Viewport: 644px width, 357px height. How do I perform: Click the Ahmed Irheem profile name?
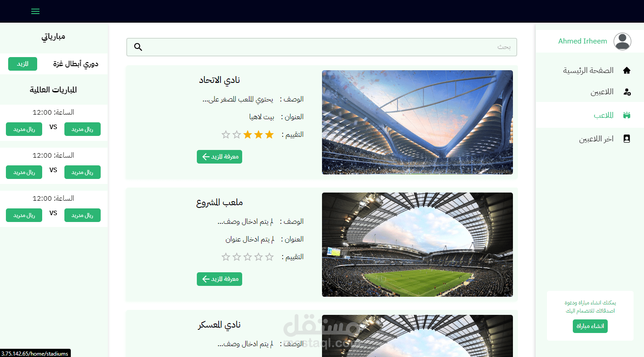(582, 41)
